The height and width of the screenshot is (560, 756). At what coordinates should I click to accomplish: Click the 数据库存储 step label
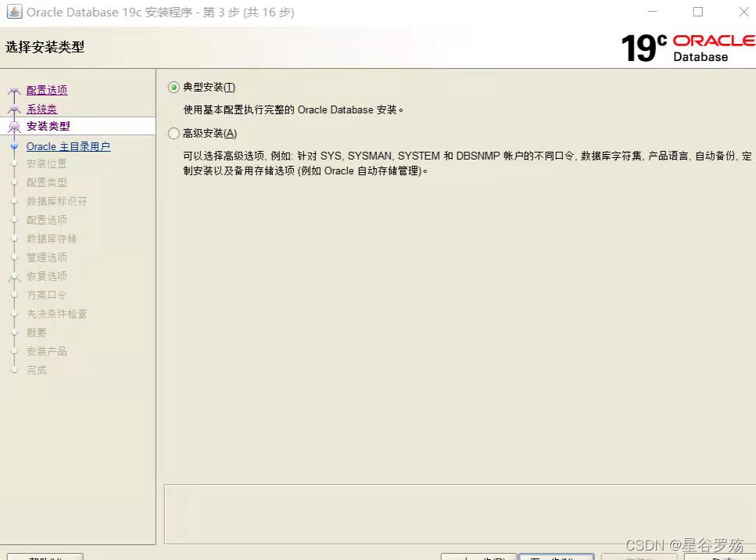[x=52, y=239]
